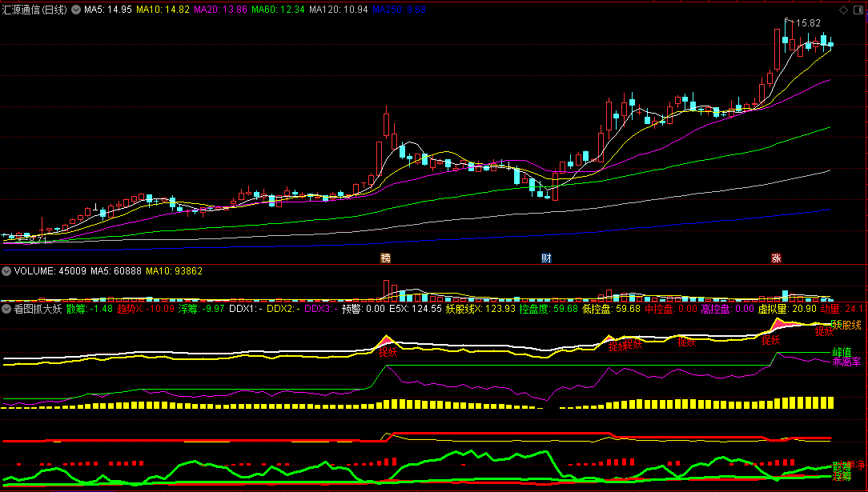Image resolution: width=868 pixels, height=492 pixels.
Task: Select the 看图抓大妖 indicator name
Action: [x=38, y=309]
